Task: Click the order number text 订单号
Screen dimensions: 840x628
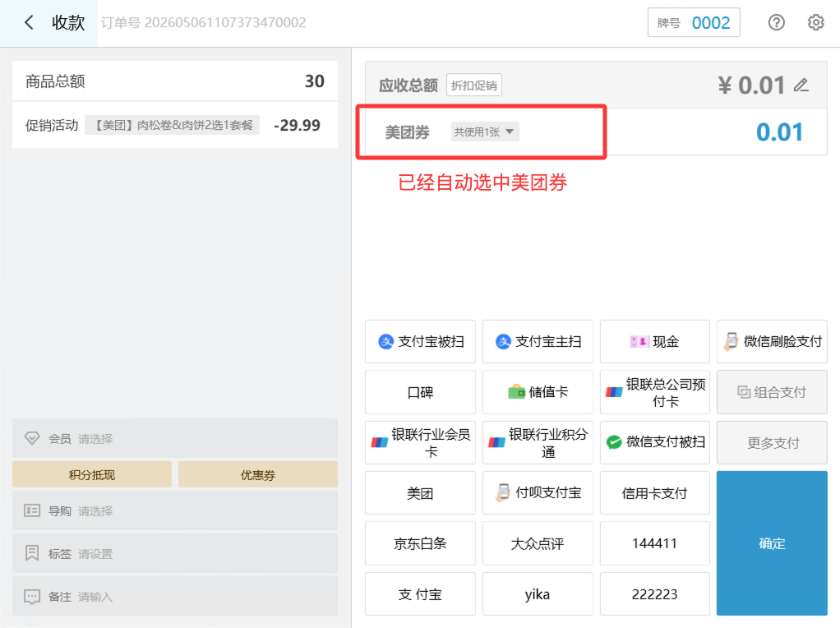Action: click(204, 22)
